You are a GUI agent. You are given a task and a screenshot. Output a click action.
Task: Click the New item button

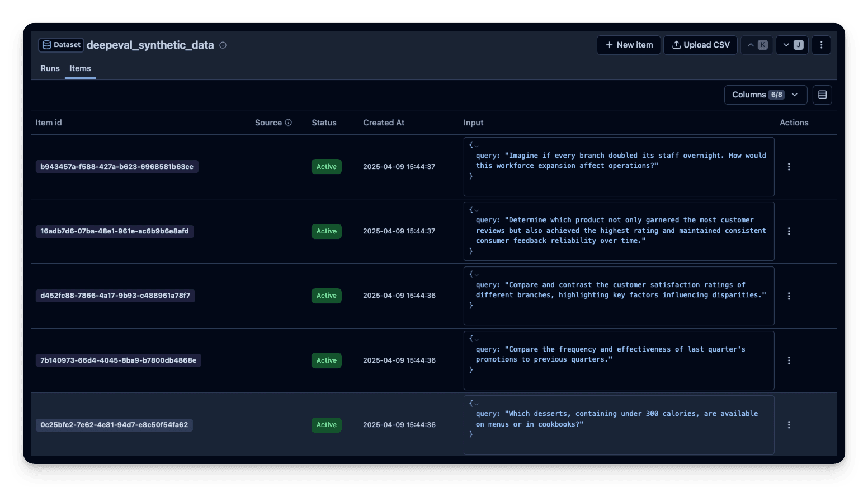(628, 45)
